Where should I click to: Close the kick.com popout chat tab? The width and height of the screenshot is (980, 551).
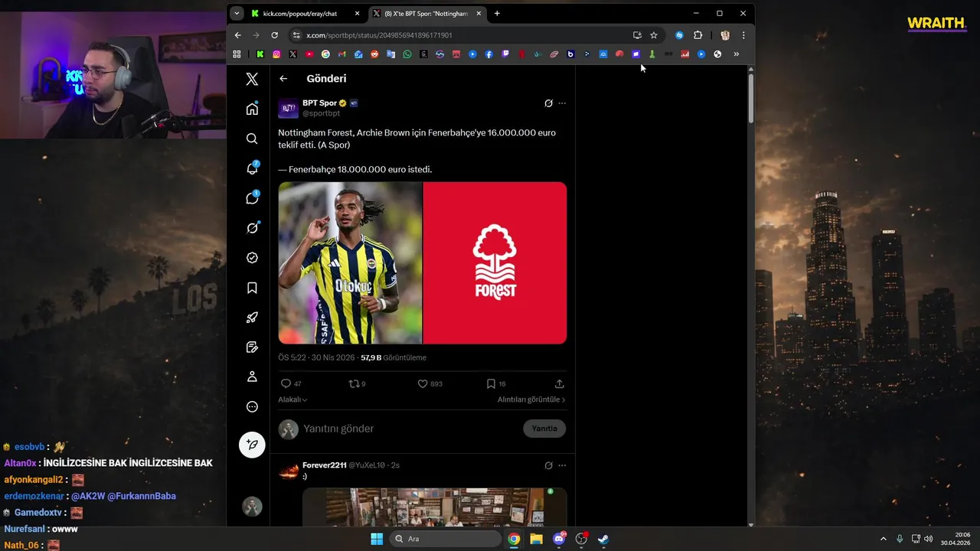[357, 14]
